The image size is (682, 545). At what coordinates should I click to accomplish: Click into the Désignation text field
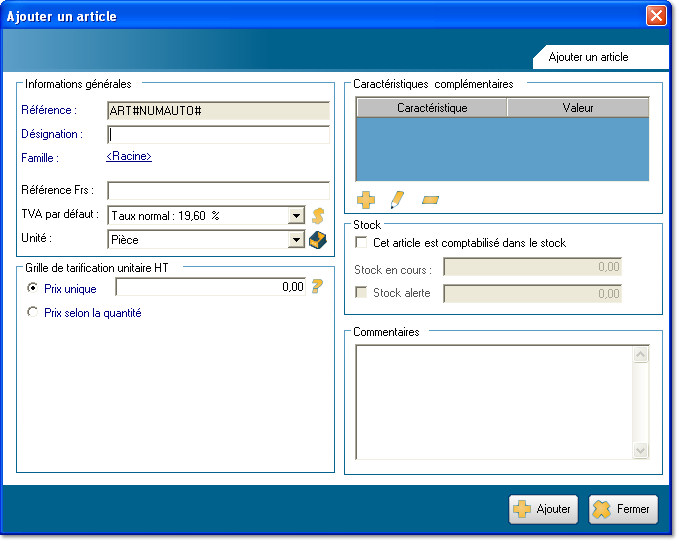218,134
